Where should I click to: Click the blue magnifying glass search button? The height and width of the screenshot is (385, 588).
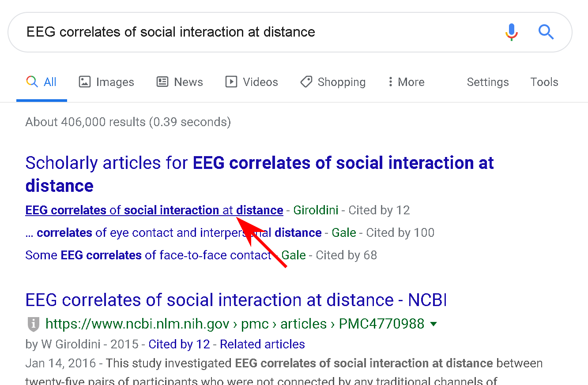click(546, 32)
